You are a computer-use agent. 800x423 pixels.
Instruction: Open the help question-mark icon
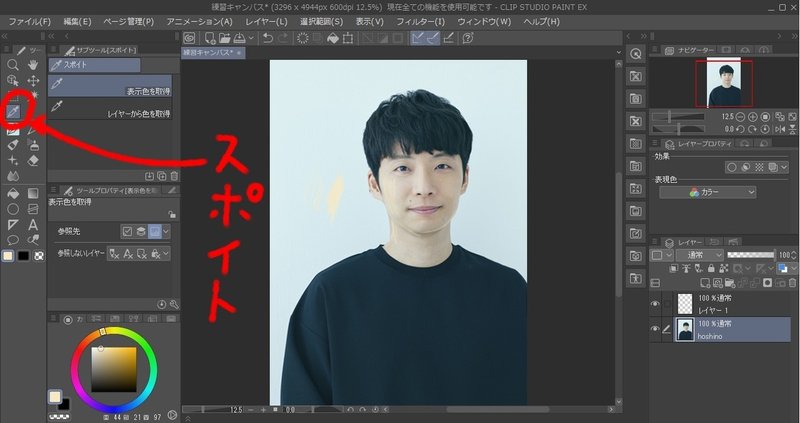(x=468, y=38)
